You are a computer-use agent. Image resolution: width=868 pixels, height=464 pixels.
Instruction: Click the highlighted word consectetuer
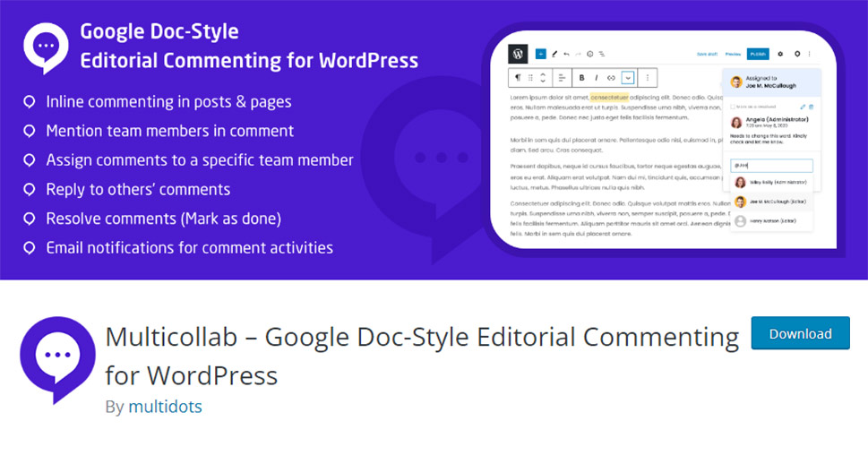click(x=609, y=98)
